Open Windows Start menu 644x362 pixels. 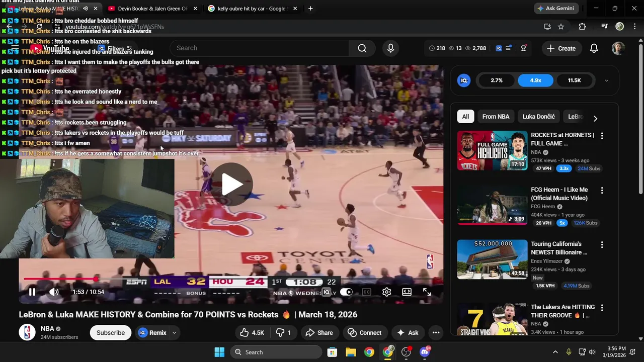219,352
